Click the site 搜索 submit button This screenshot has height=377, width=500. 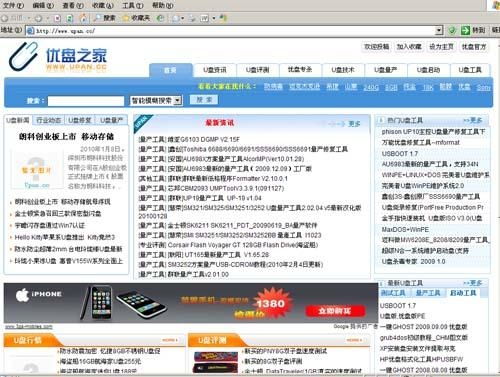[204, 100]
